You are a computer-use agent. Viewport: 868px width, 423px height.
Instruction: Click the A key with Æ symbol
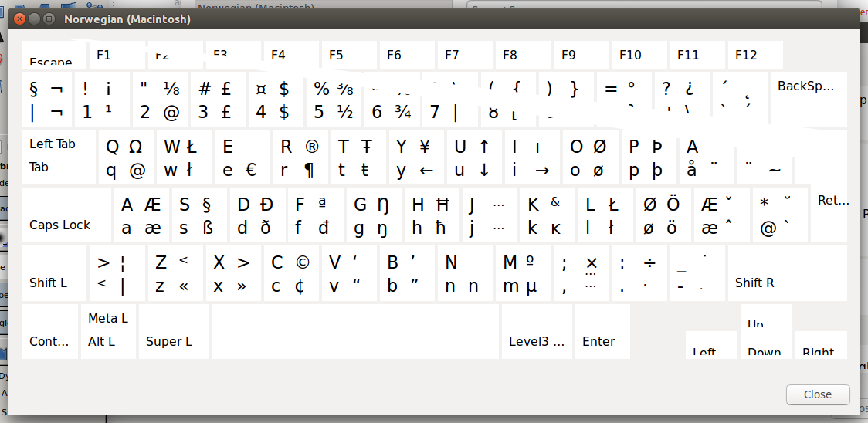[x=141, y=215]
